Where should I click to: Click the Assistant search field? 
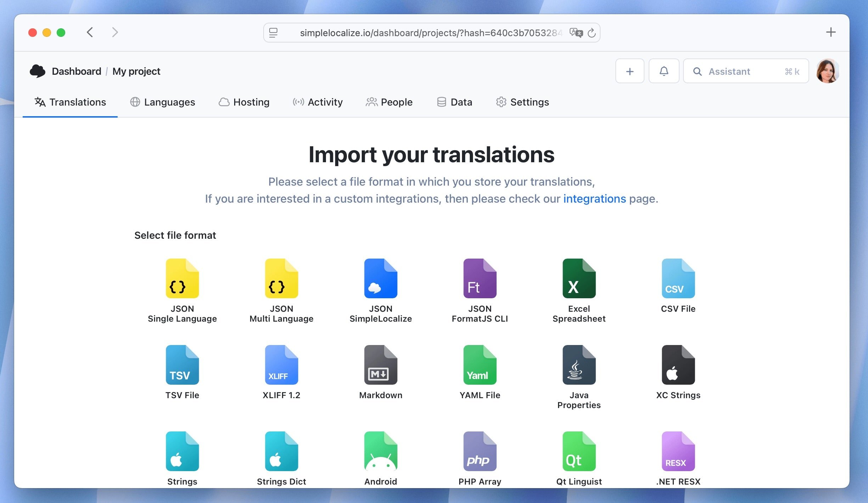click(744, 71)
